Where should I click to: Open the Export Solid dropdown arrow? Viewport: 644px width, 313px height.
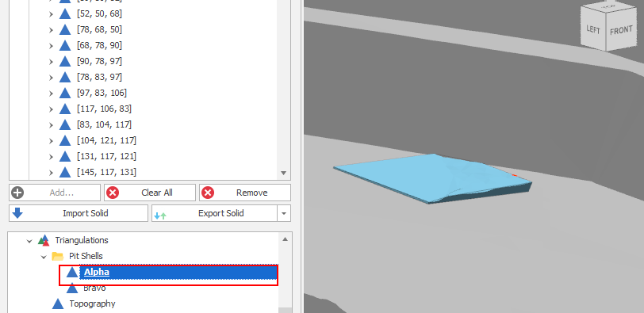pos(284,213)
